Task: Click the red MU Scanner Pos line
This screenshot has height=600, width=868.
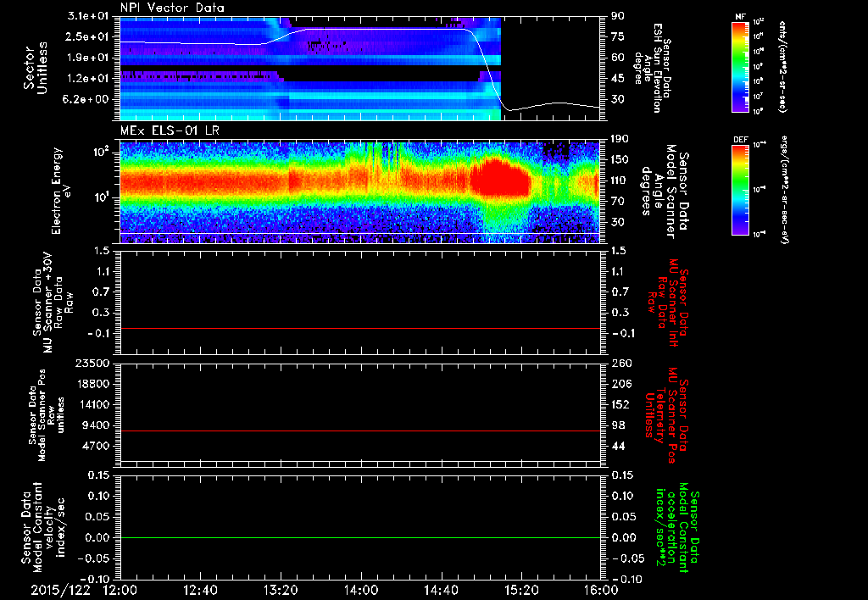Action: pos(360,431)
